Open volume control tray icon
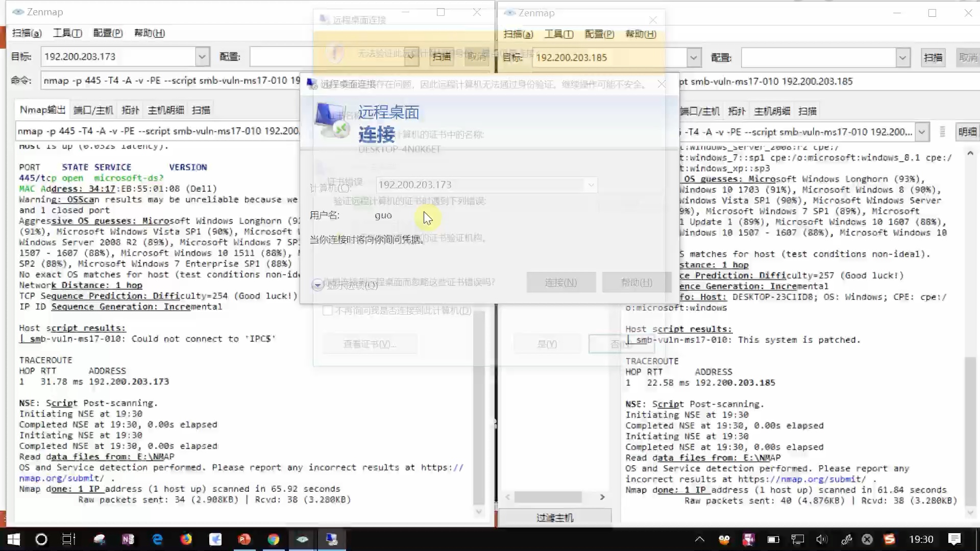Screen dimensions: 980x551 (822, 539)
